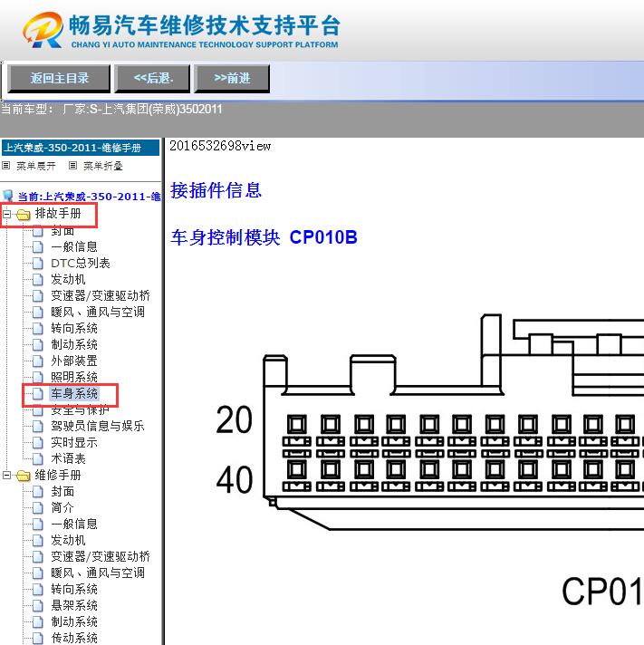Open 发动机 under 排故手册
The height and width of the screenshot is (645, 644).
68,279
